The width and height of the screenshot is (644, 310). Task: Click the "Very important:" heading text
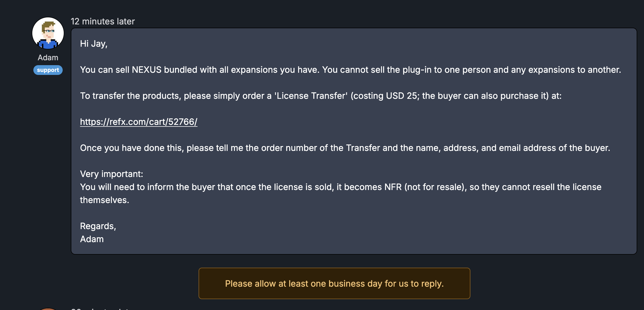[x=111, y=174]
